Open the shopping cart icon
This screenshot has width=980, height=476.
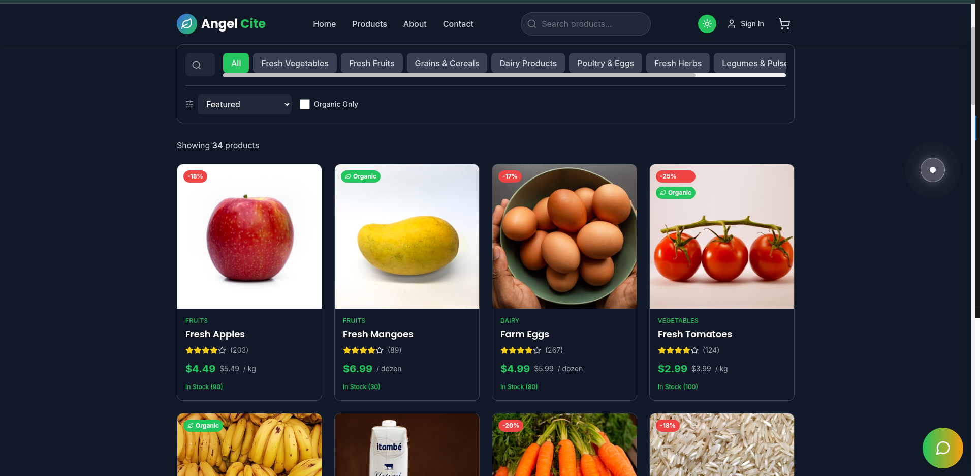784,24
